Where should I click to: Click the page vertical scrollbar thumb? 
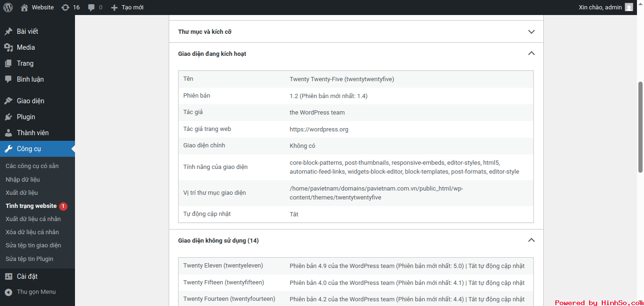click(640, 127)
